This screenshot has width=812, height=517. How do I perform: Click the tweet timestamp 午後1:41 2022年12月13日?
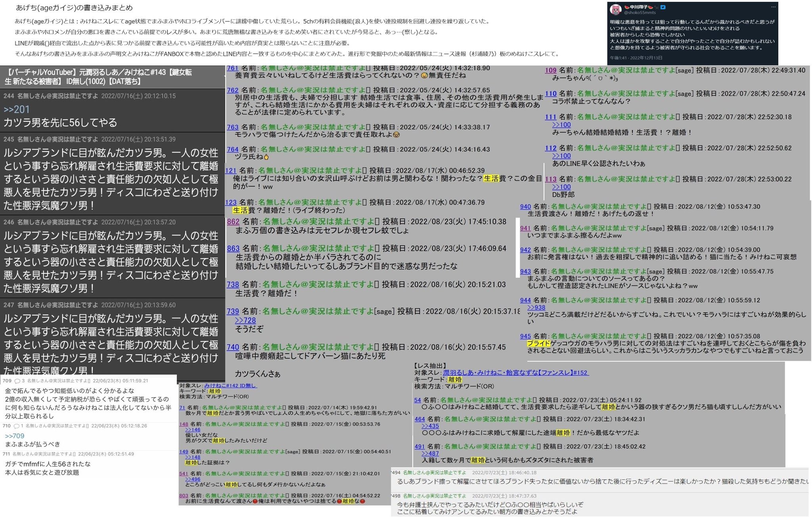[x=636, y=58]
